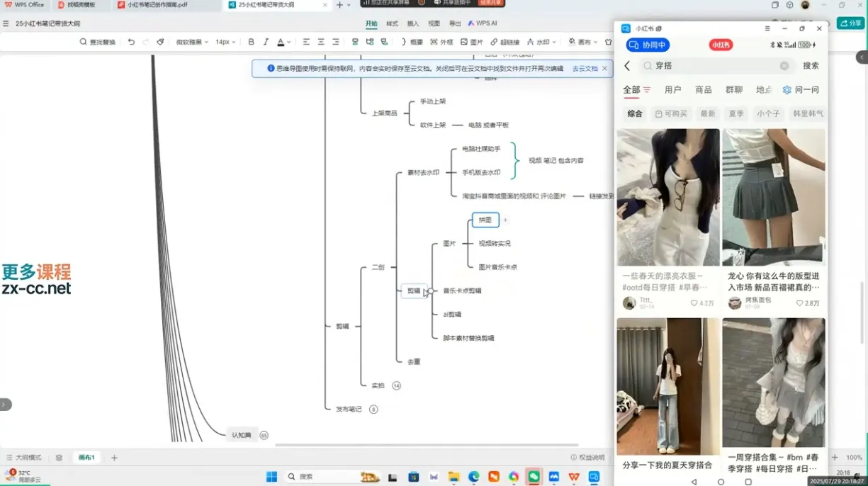This screenshot has height=486, width=868.
Task: Enable the 可购买 filter in Xiaohongshu
Action: [670, 113]
